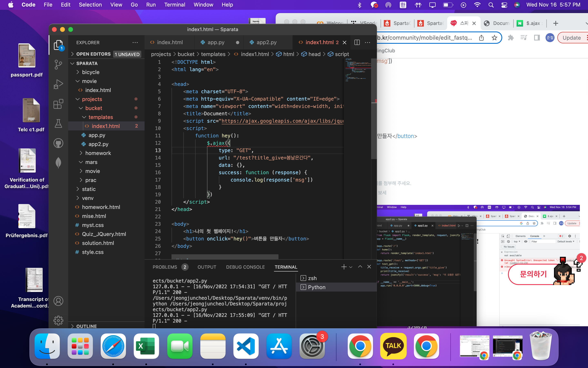Viewport: 588px width, 368px height.
Task: Show the Problems panel tab
Action: click(170, 267)
